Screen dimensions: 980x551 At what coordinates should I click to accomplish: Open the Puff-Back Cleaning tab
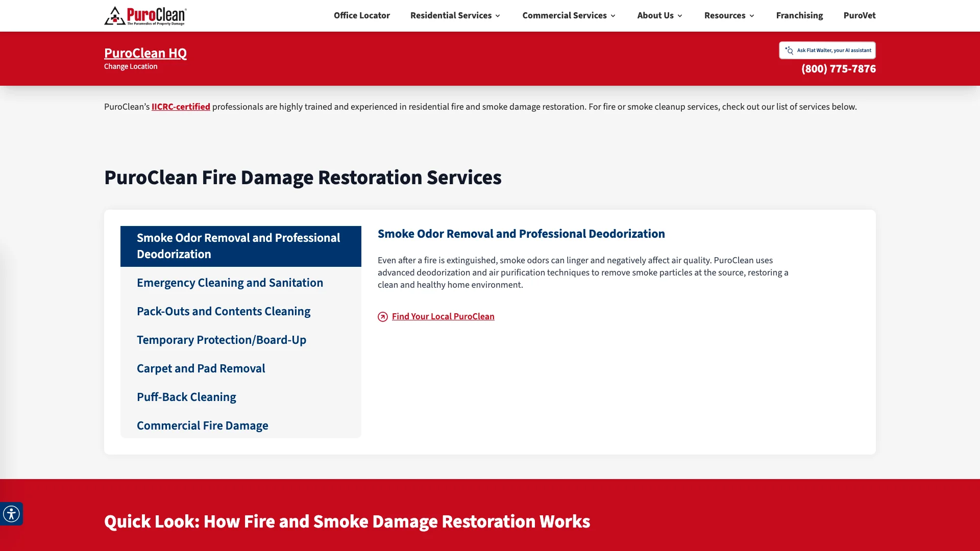pos(186,397)
